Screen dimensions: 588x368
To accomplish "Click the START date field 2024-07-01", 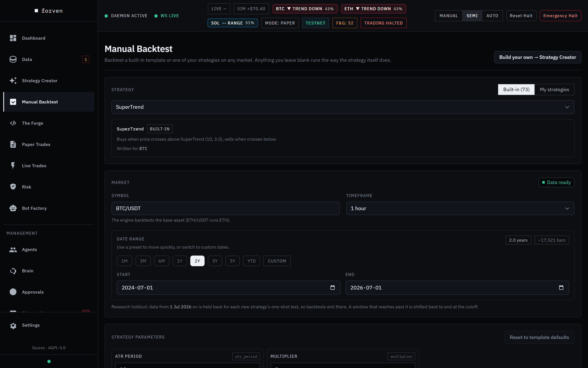I will coord(228,288).
